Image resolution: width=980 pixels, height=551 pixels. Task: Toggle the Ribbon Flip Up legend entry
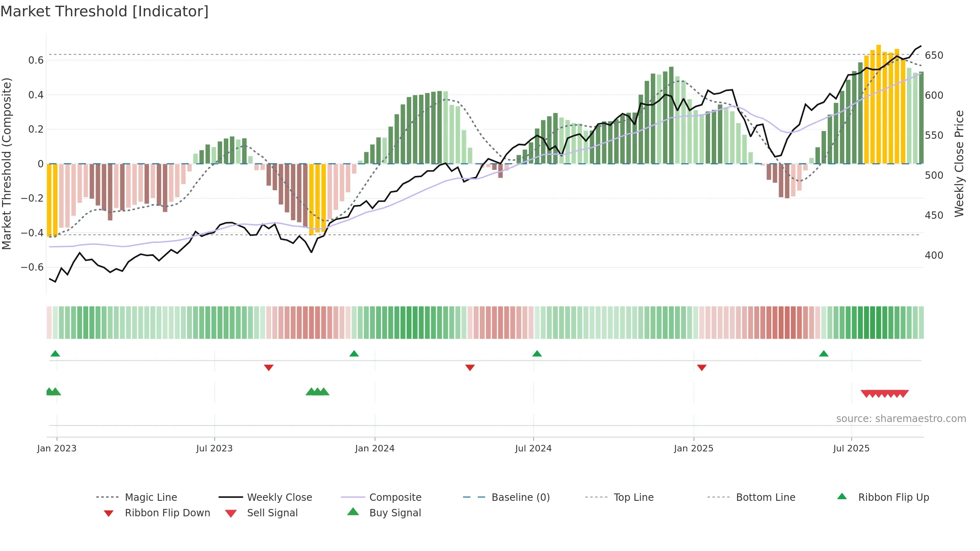[x=883, y=497]
